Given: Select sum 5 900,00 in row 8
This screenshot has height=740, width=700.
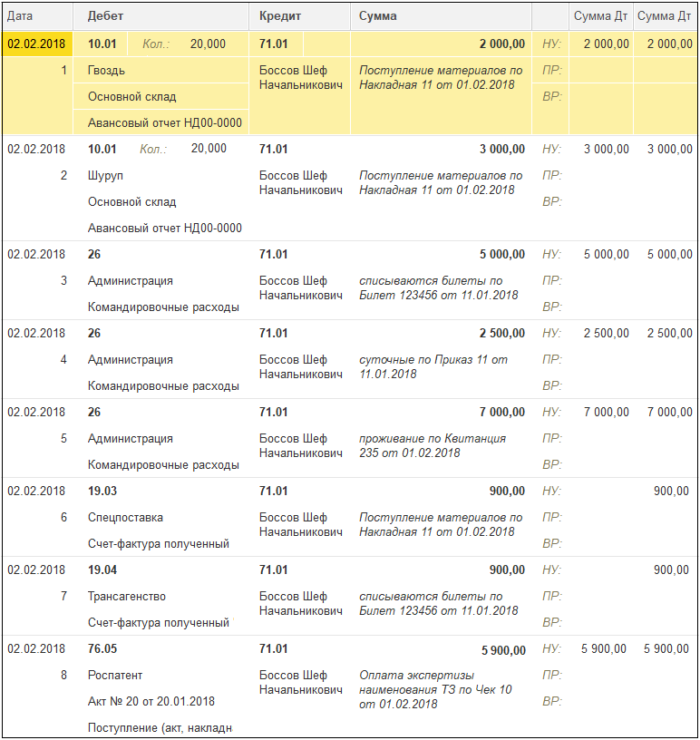Looking at the screenshot, I should click(x=503, y=650).
